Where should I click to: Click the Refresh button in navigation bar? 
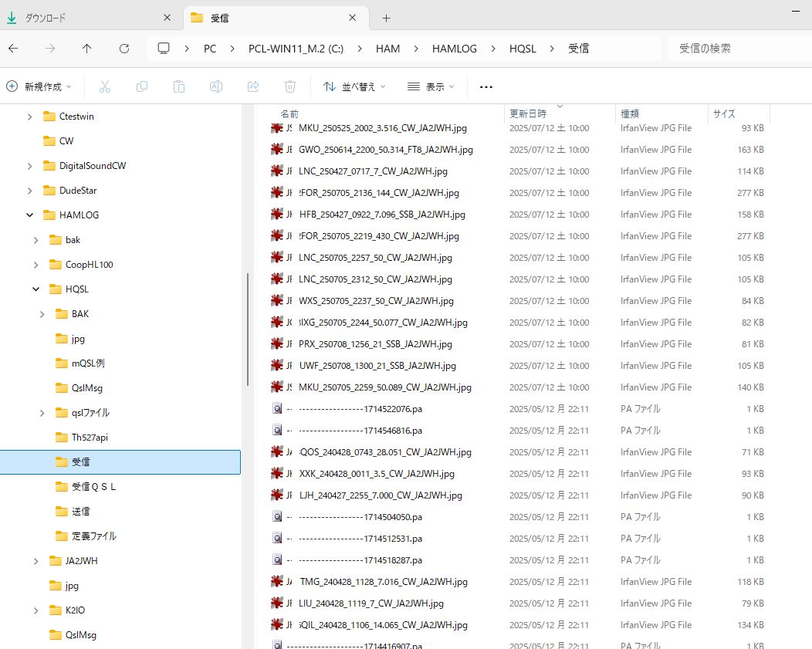click(124, 48)
